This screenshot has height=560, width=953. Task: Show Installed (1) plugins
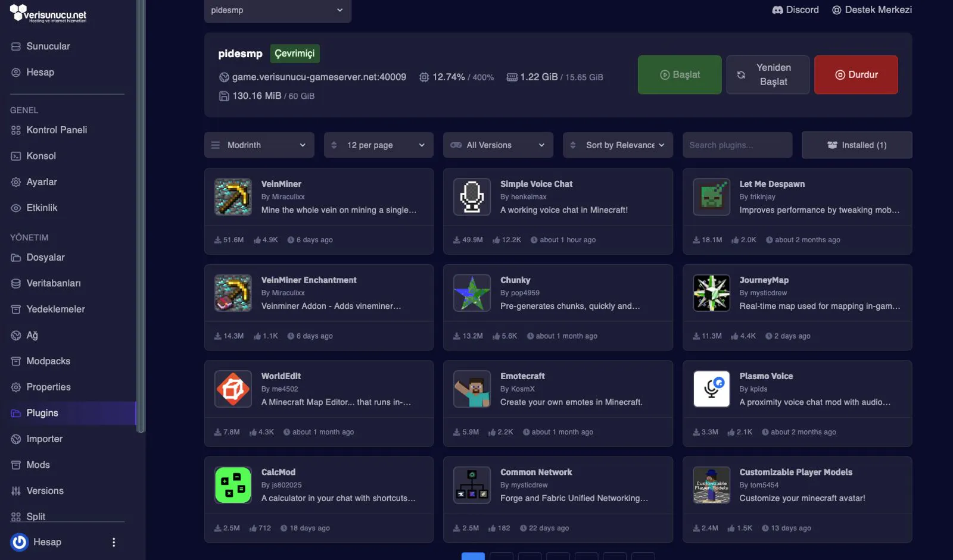click(x=857, y=145)
